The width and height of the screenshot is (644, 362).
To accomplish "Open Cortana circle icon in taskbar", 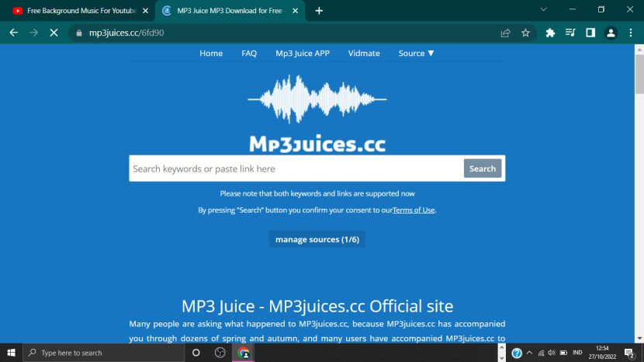I will pos(196,353).
